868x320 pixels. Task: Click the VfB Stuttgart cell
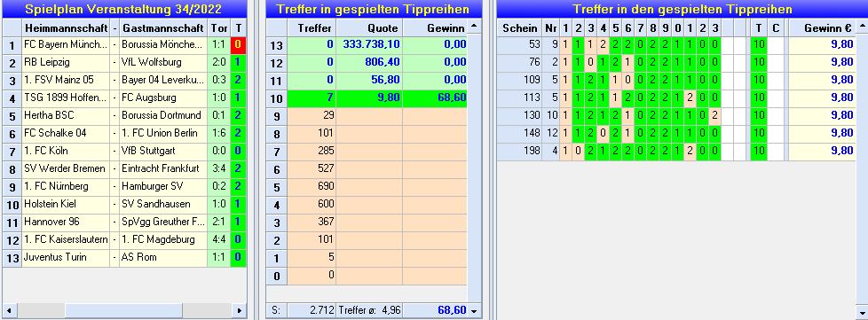click(x=163, y=151)
